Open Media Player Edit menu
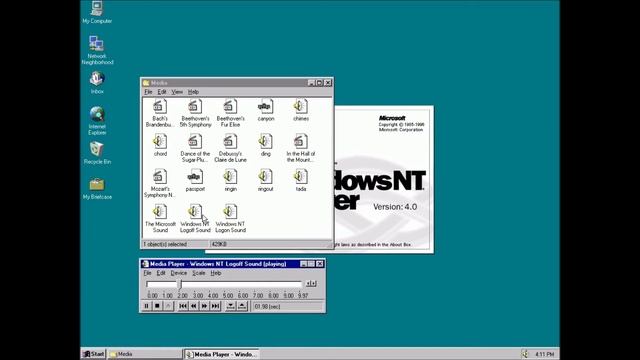This screenshot has width=640, height=360. [161, 273]
